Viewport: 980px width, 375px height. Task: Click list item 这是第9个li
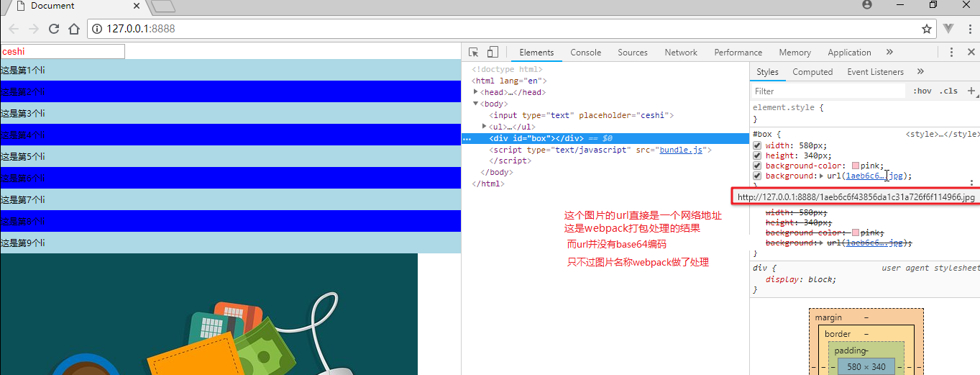(230, 243)
